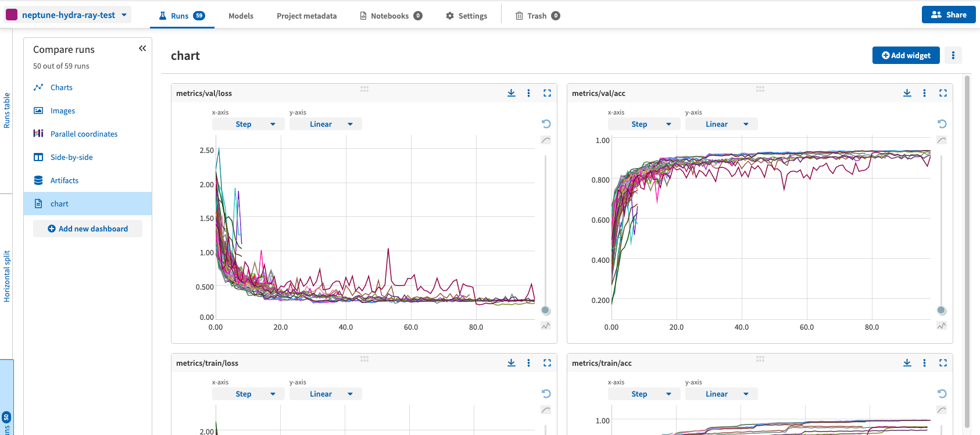This screenshot has width=980, height=435.
Task: Open the Trash tab
Action: click(x=538, y=16)
